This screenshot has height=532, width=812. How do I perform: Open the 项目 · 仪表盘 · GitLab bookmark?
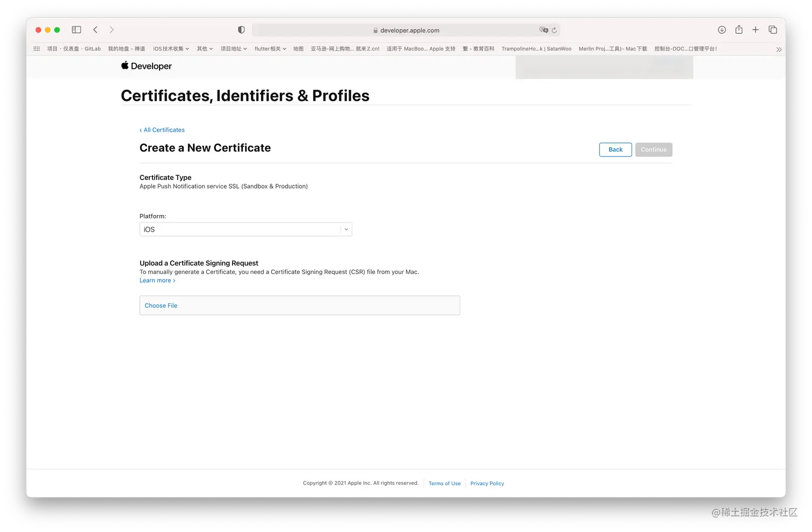point(74,49)
